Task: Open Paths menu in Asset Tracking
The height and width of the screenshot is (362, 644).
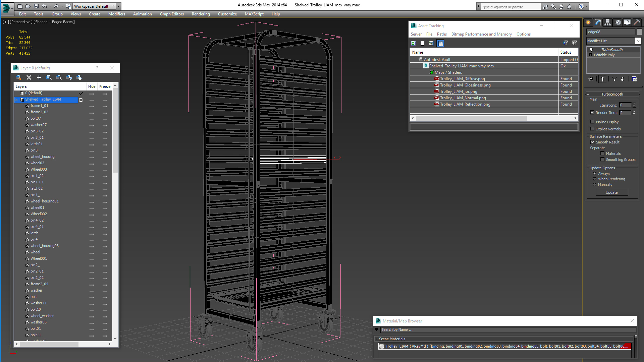Action: (x=441, y=34)
